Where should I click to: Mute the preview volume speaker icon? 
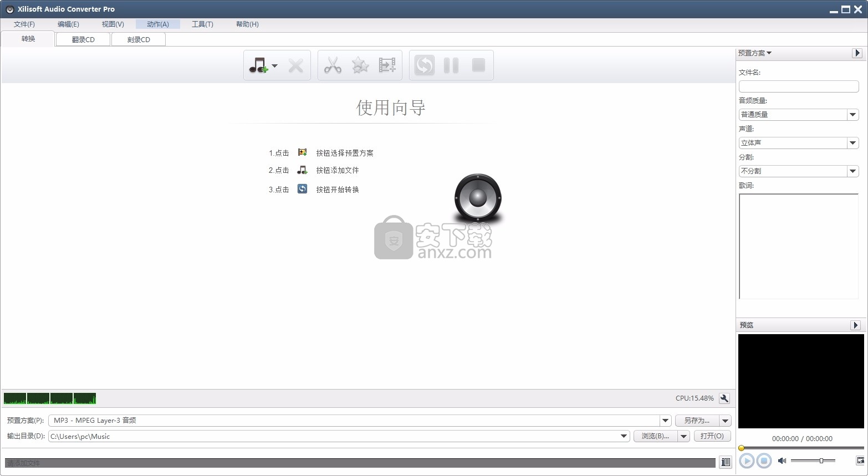(x=782, y=460)
